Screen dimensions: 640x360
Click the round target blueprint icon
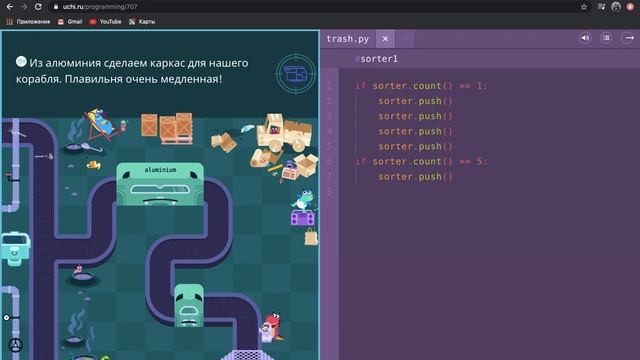[296, 74]
